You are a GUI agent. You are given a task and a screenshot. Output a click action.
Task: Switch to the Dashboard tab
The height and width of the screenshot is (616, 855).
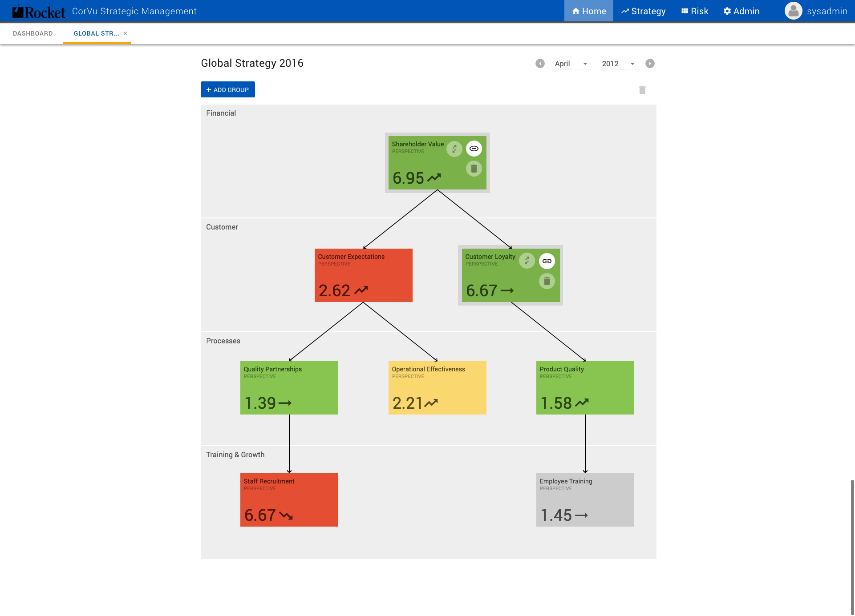coord(33,33)
